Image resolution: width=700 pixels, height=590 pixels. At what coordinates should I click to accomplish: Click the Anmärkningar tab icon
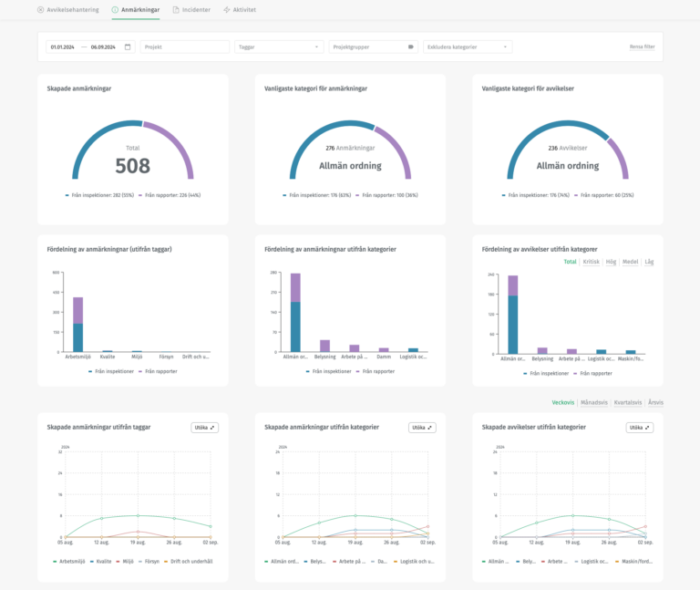(115, 10)
